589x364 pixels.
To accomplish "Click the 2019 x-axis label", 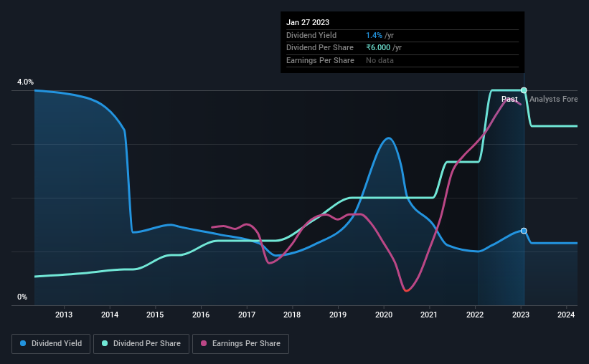I will 338,315.
